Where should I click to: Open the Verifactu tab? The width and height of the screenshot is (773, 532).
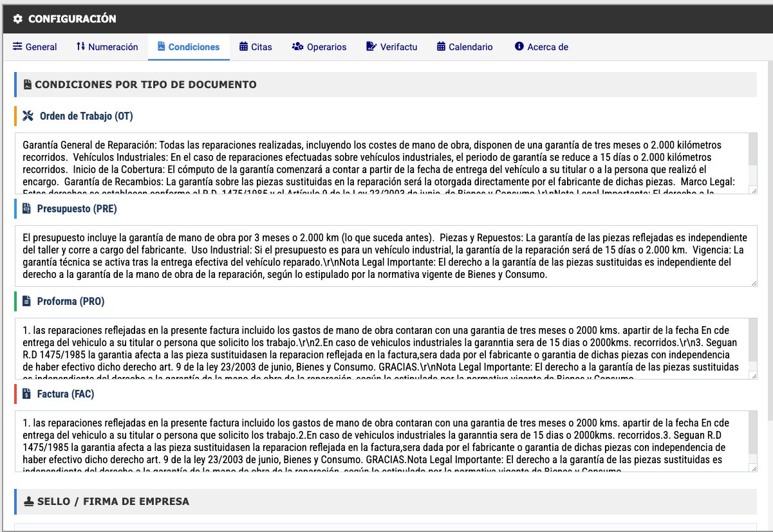point(391,47)
